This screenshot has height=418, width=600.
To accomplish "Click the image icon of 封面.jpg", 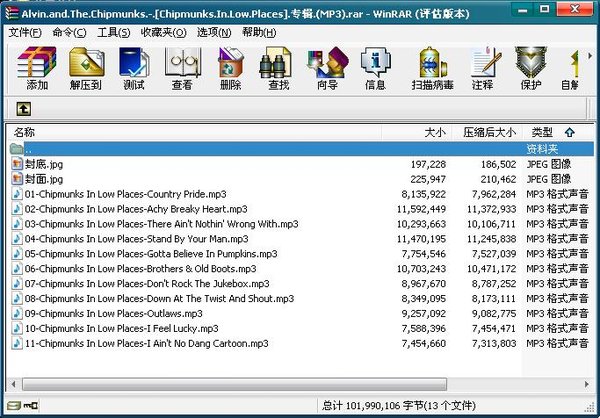I will coord(17,179).
